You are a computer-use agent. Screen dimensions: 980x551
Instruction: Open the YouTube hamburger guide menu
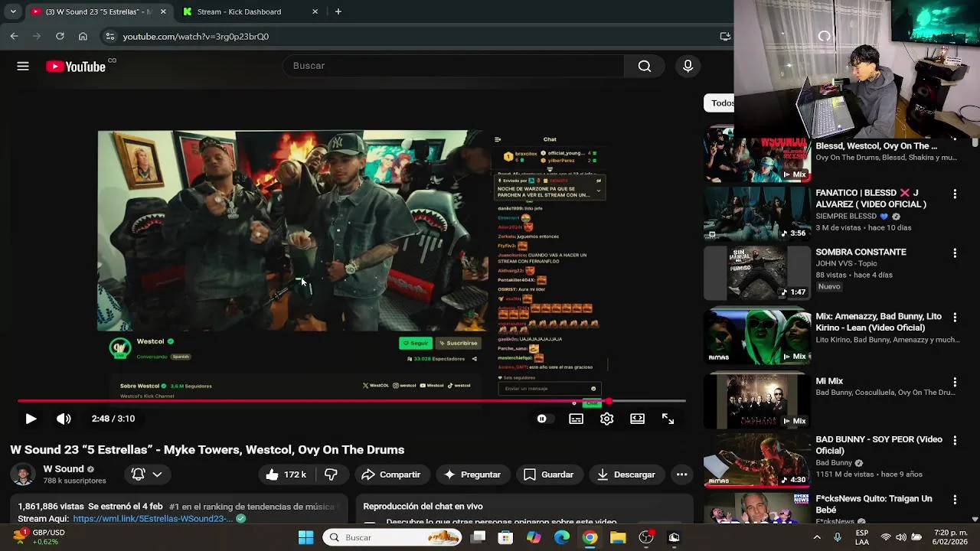[23, 67]
